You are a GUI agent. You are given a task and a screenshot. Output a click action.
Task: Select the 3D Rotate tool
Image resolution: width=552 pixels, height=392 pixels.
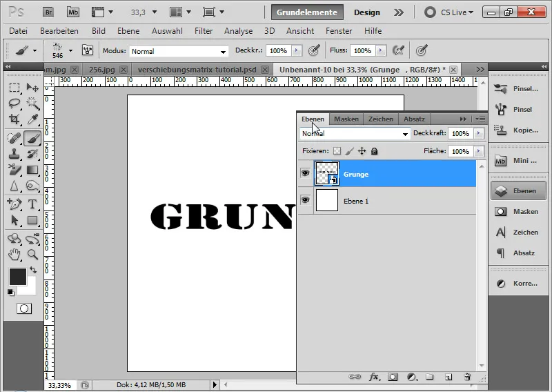click(x=14, y=239)
